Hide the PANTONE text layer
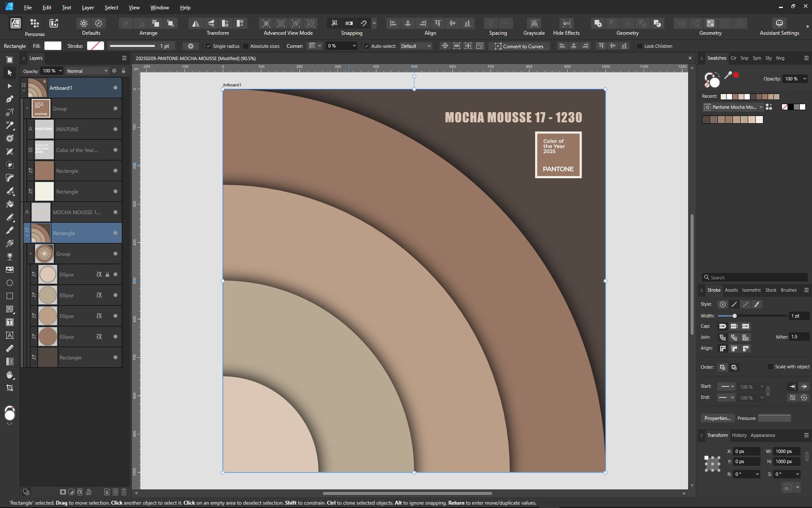 coord(115,130)
